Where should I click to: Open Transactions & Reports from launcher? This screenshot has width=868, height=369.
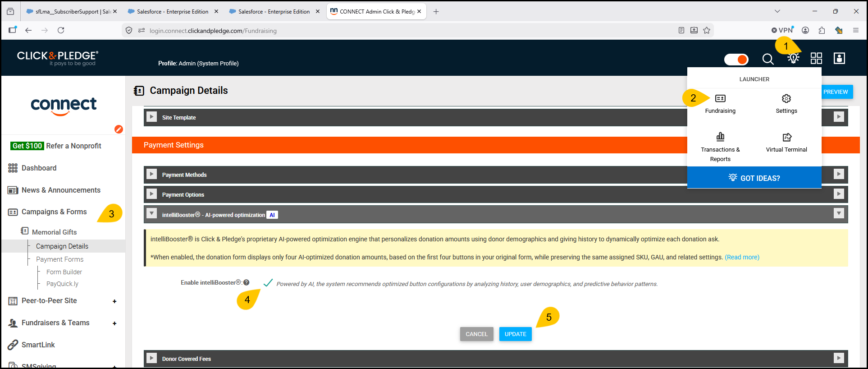coord(720,148)
